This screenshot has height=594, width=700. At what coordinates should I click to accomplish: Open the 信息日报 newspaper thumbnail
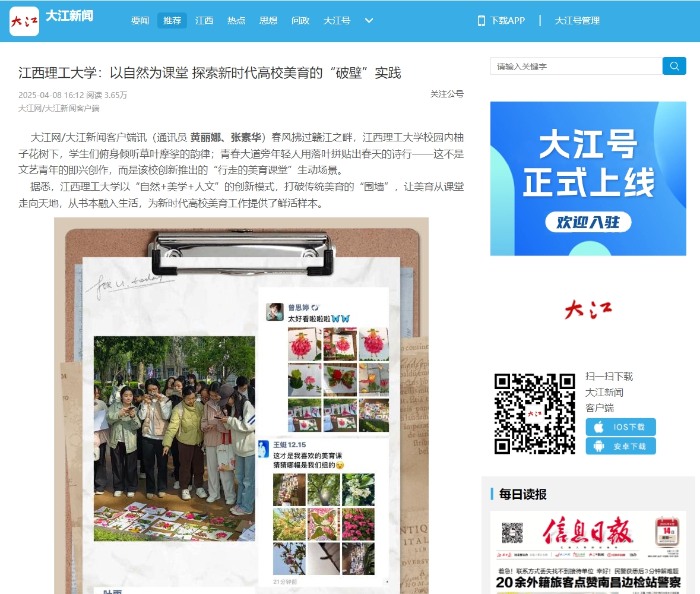tap(588, 552)
